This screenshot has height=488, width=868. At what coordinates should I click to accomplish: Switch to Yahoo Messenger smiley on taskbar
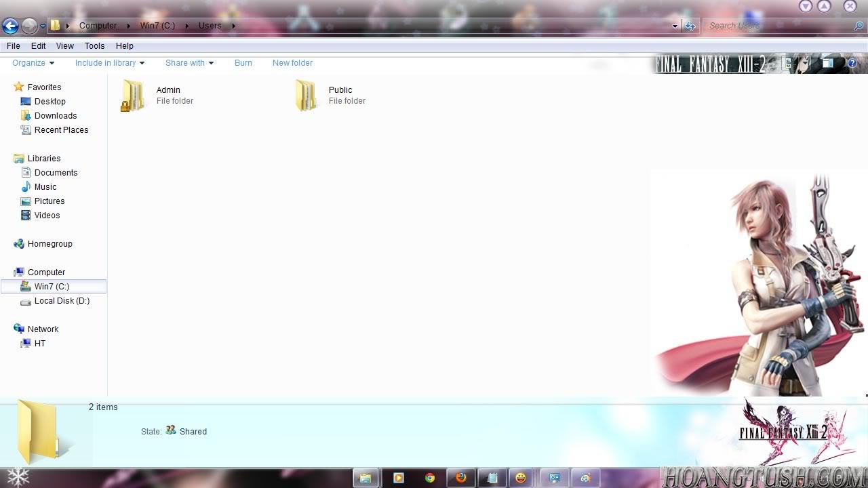521,478
